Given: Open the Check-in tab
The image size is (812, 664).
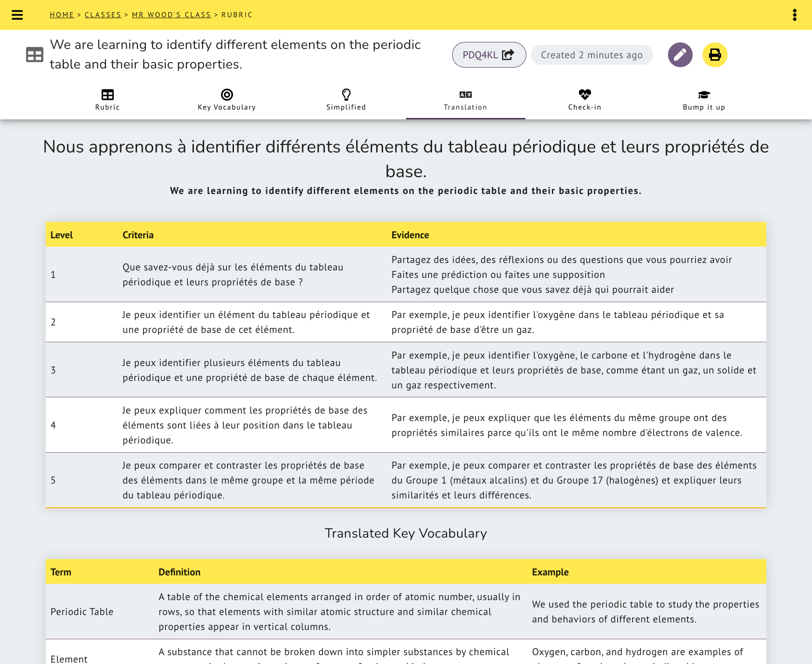Looking at the screenshot, I should pos(585,100).
